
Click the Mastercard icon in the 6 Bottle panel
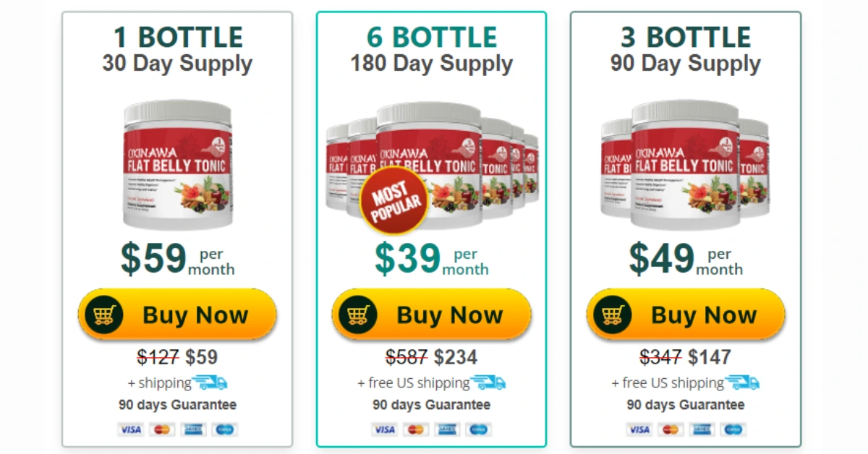pyautogui.click(x=415, y=429)
